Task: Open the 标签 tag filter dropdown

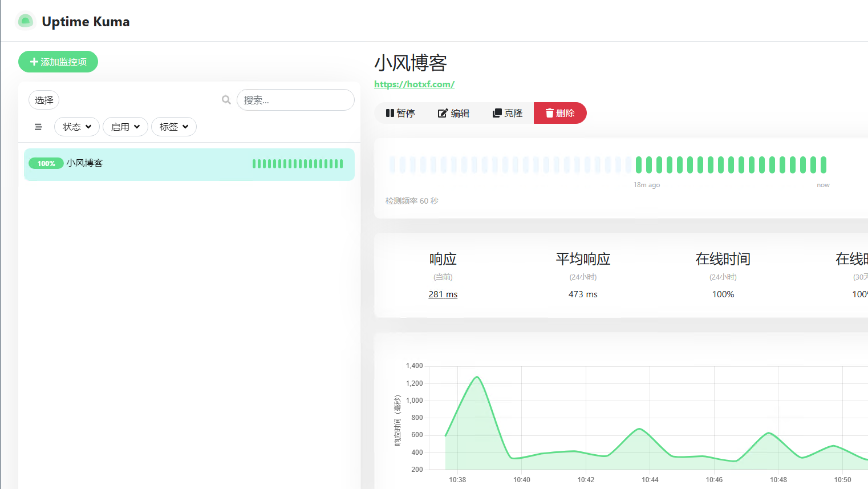Action: [x=173, y=127]
